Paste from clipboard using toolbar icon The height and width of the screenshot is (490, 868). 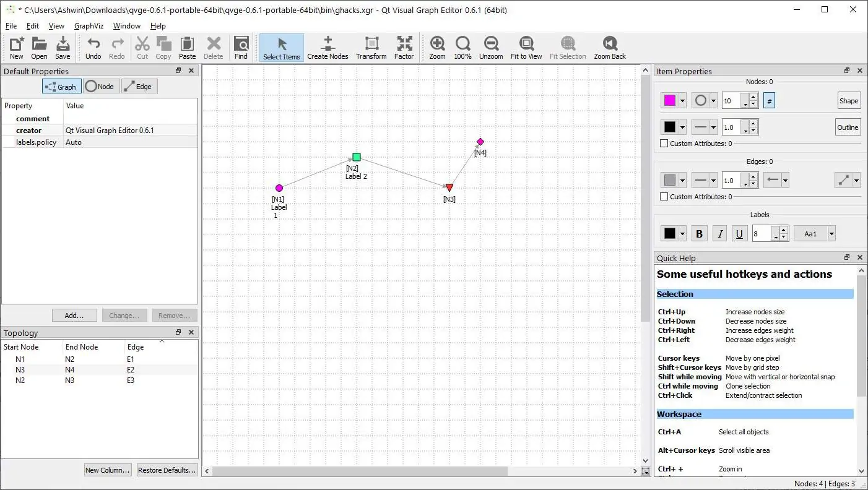point(187,48)
